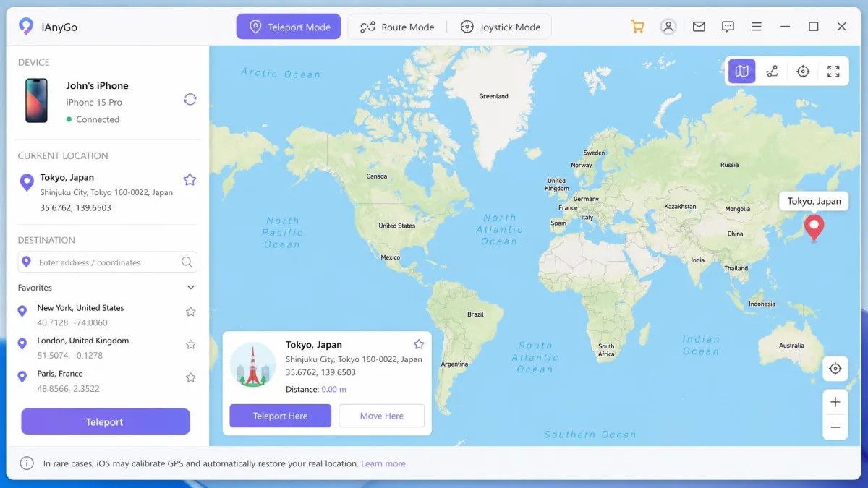Click the Teleport Here button
Viewport: 868px width, 488px height.
click(x=280, y=416)
